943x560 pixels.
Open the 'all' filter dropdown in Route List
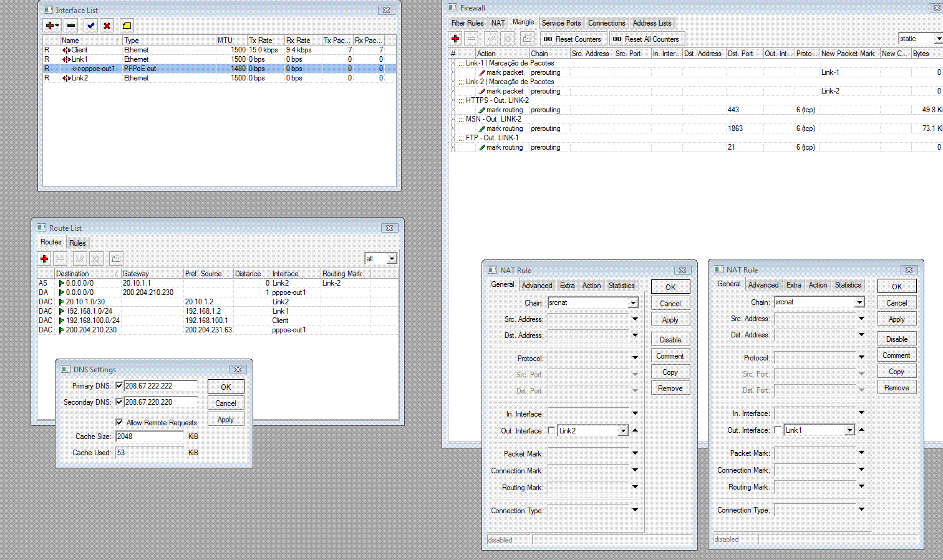392,259
